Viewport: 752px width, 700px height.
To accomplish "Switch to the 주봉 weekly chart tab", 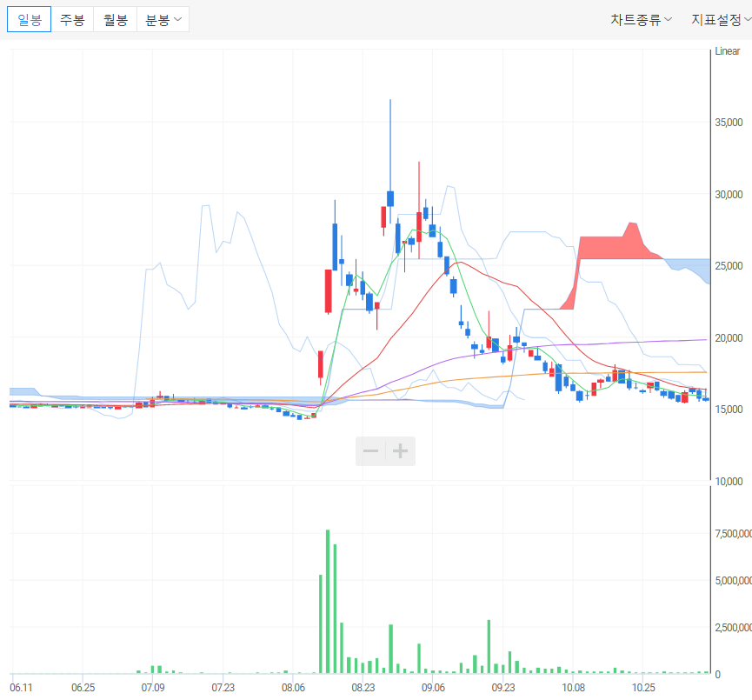I will pyautogui.click(x=72, y=20).
